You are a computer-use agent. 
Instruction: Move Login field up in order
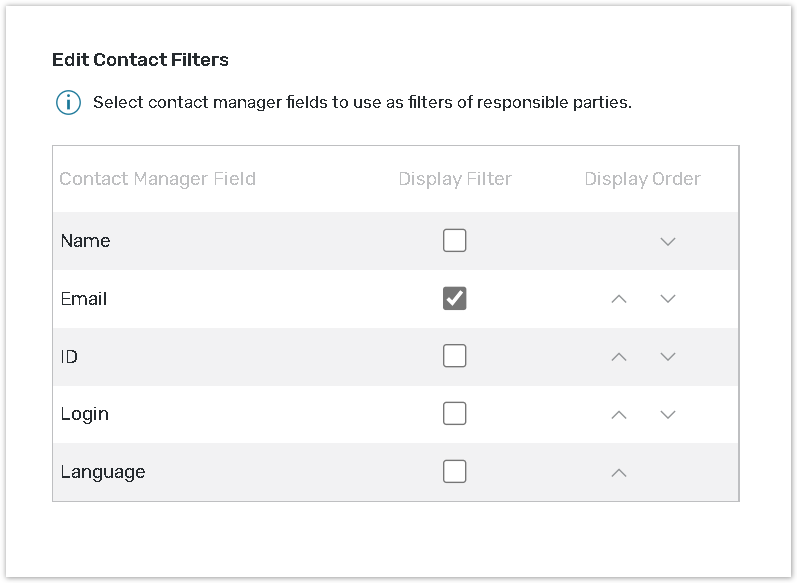[x=619, y=414]
